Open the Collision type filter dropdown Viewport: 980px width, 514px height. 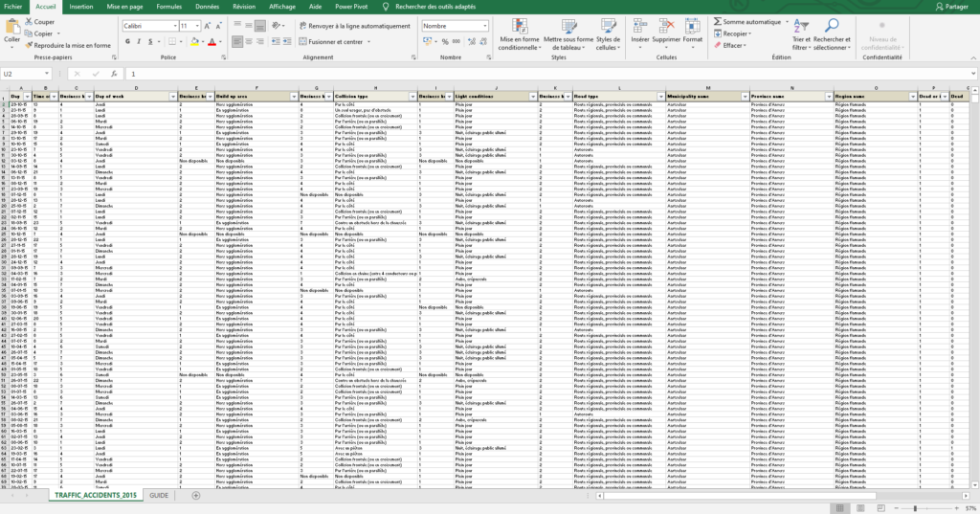click(x=412, y=97)
